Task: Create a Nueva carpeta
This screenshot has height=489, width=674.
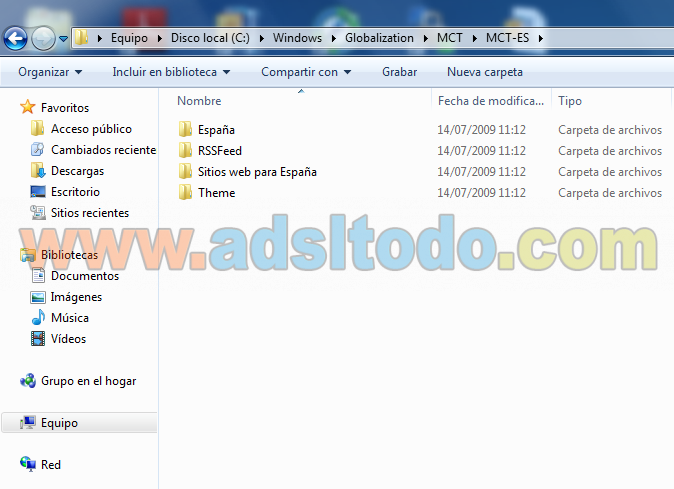Action: pyautogui.click(x=485, y=72)
